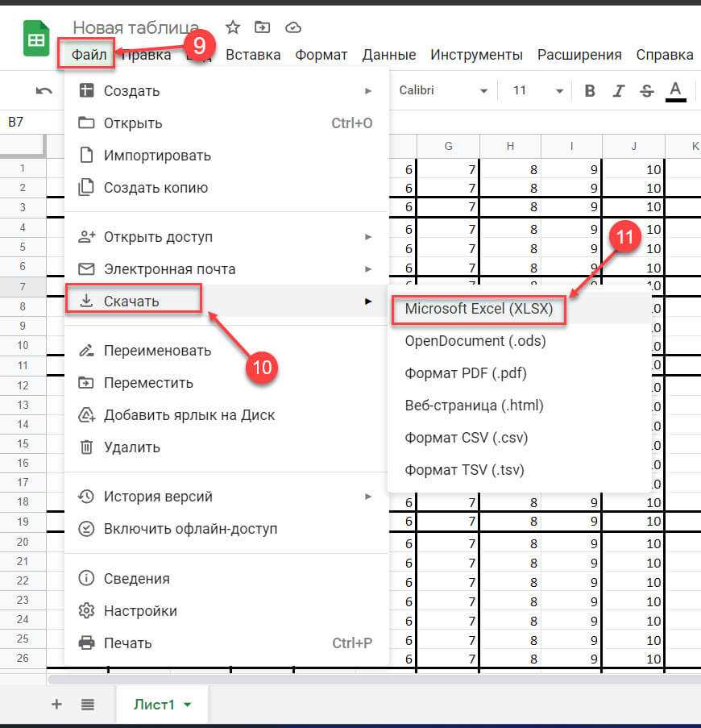
Task: Select column G header
Action: pyautogui.click(x=448, y=146)
